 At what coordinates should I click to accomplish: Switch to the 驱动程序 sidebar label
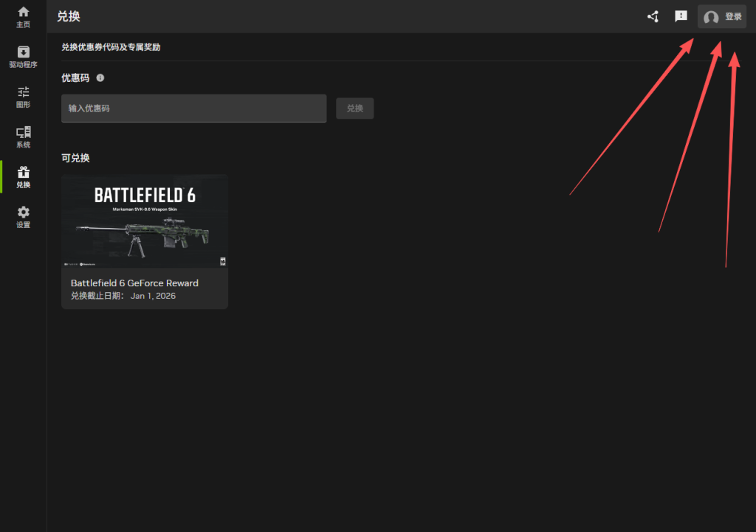point(23,65)
